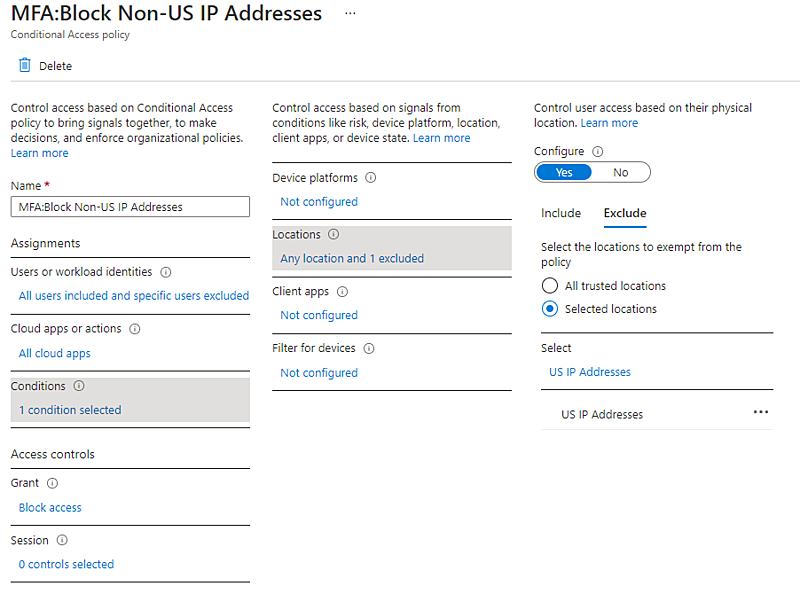Click the info icon beside Session
Viewport: 800px width, 594px height.
[62, 540]
